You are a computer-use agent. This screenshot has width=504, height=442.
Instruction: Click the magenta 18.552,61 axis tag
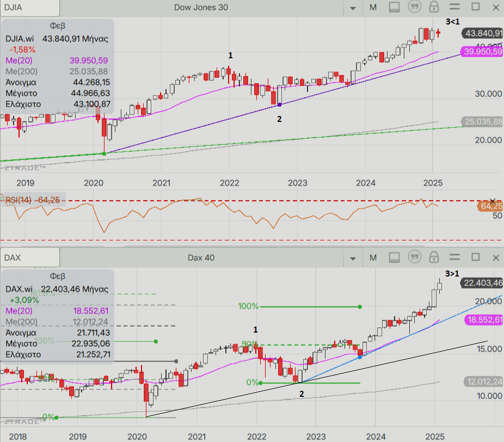tap(484, 320)
